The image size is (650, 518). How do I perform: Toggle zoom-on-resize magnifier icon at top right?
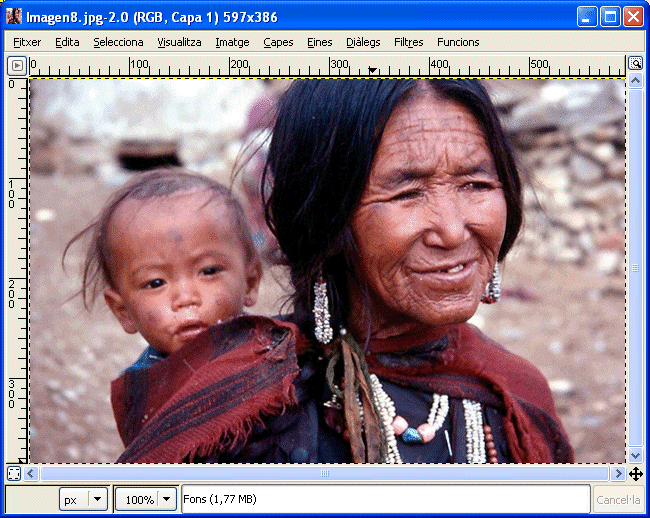[x=635, y=63]
